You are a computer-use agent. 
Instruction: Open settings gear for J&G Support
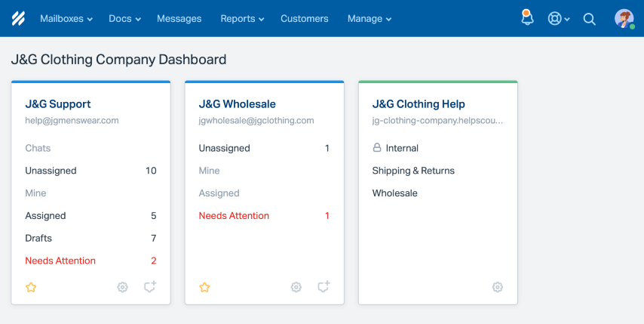pyautogui.click(x=123, y=287)
